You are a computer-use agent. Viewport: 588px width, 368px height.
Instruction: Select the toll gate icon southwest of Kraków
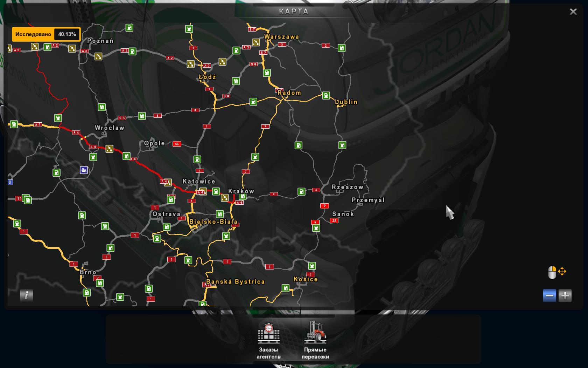pyautogui.click(x=225, y=198)
